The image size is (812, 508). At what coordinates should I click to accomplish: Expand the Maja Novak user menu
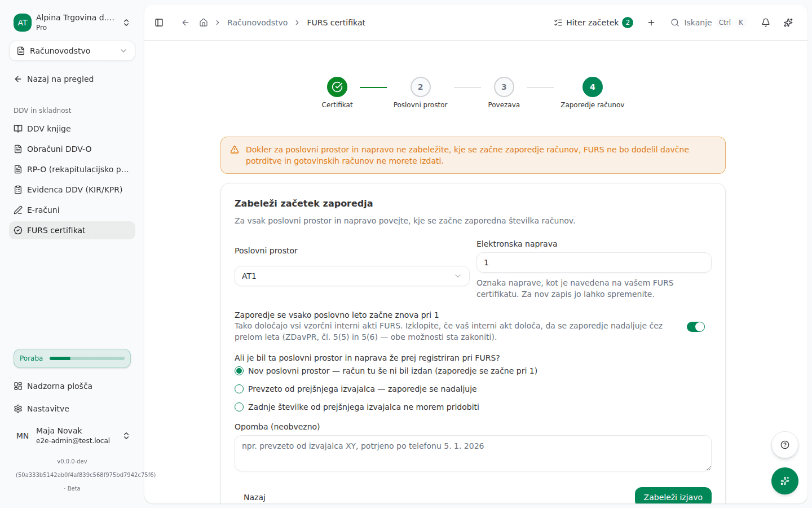[72, 436]
